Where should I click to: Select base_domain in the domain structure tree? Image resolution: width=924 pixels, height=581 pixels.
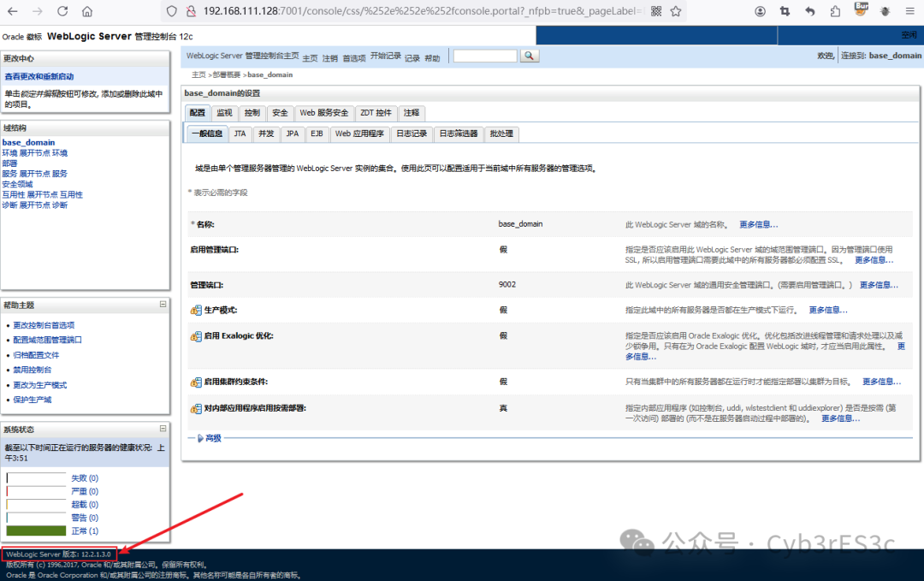28,143
